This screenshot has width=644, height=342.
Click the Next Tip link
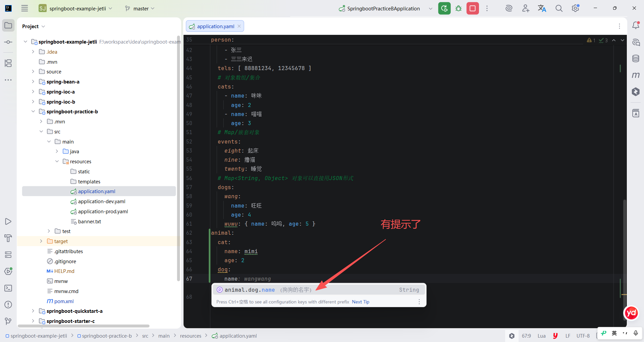click(x=361, y=302)
